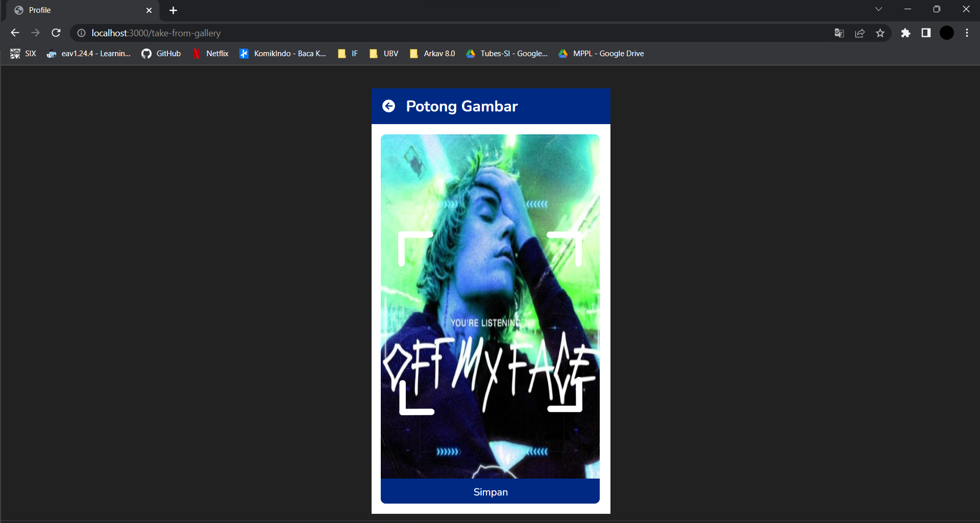Open the KomikIndo bookmark
The width and height of the screenshot is (980, 523).
point(283,54)
